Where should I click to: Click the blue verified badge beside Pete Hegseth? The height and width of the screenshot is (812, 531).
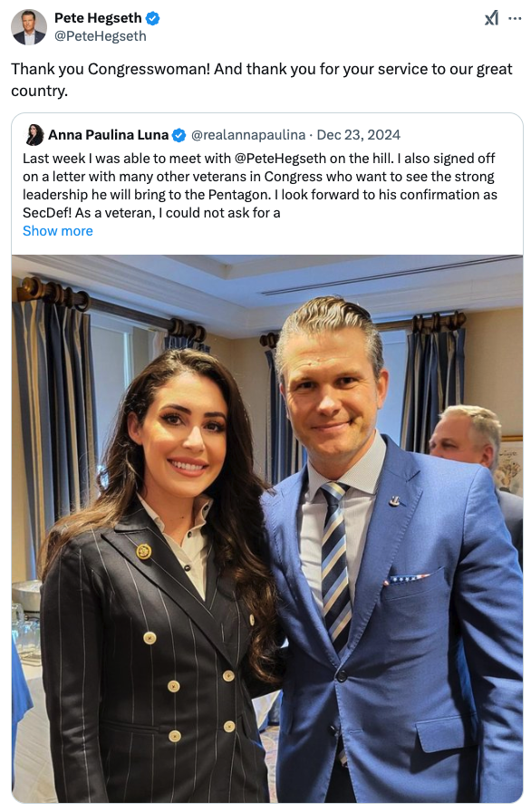(152, 18)
